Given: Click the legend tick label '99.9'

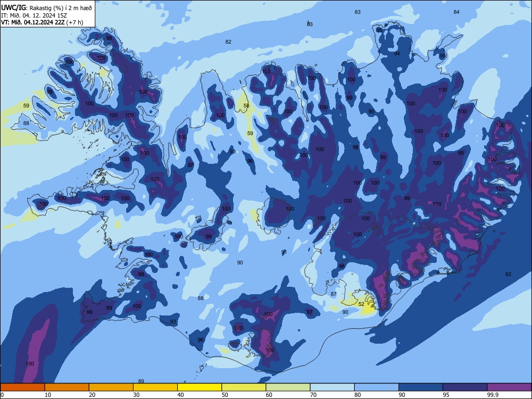Looking at the screenshot, I should click(x=493, y=395).
